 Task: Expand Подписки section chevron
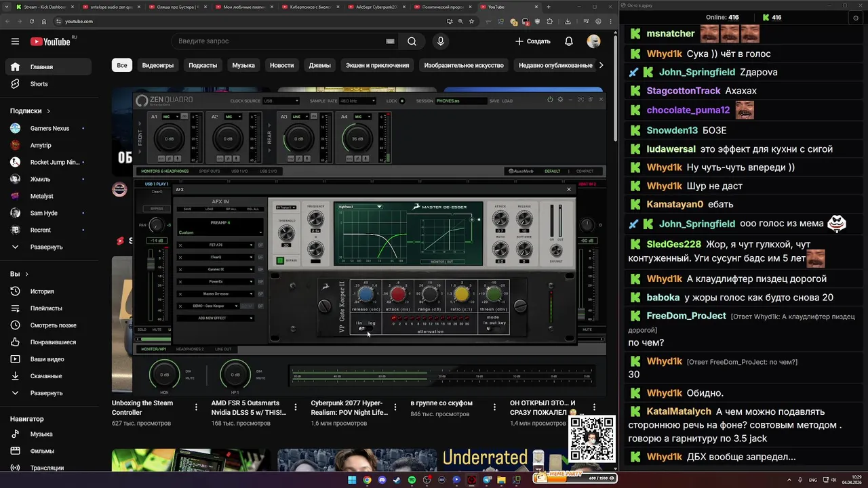49,111
